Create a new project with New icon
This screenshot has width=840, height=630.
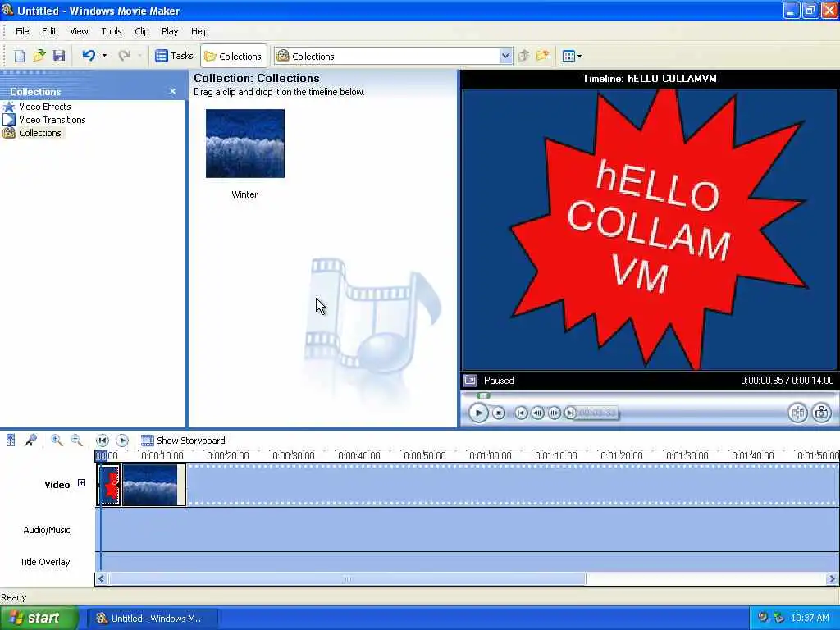20,56
